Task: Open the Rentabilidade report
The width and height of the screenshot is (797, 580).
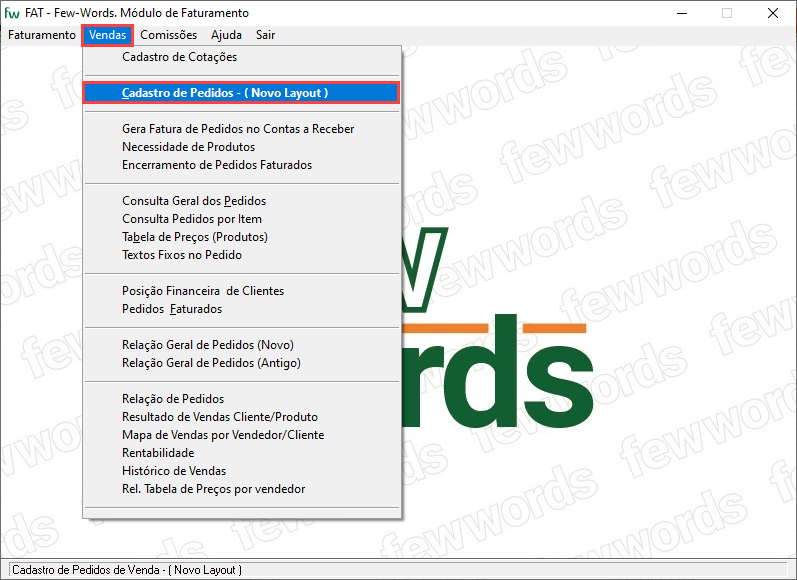Action: tap(241, 453)
